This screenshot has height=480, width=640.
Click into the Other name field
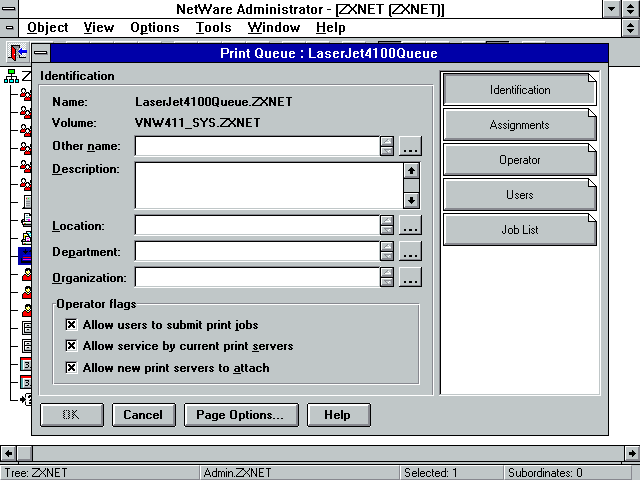[x=257, y=146]
